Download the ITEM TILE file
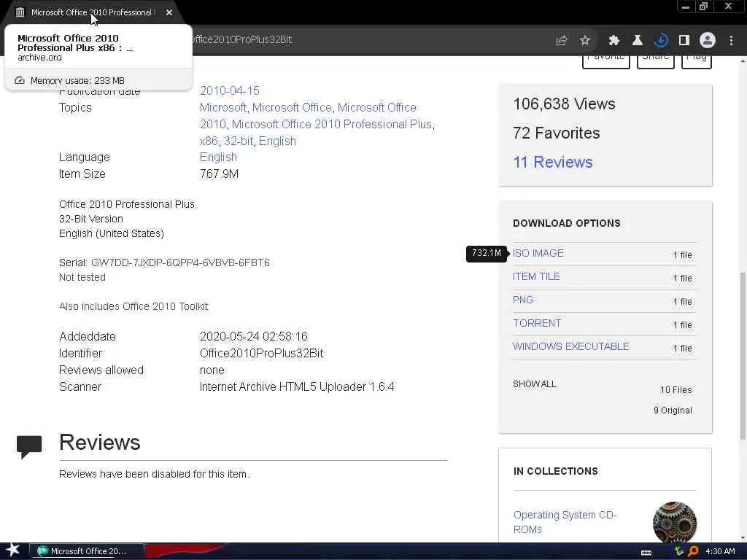This screenshot has width=747, height=560. point(536,276)
